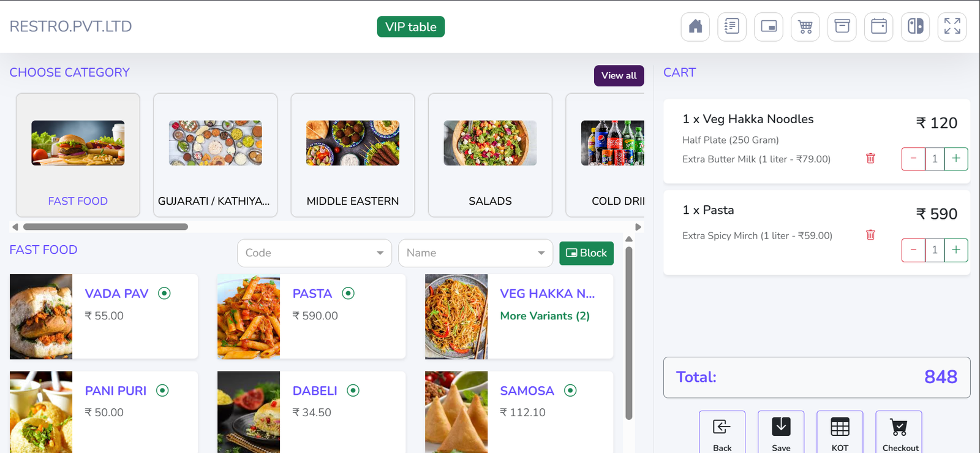Viewport: 980px width, 453px height.
Task: Remove Pasta using its trash icon
Action: [x=870, y=235]
